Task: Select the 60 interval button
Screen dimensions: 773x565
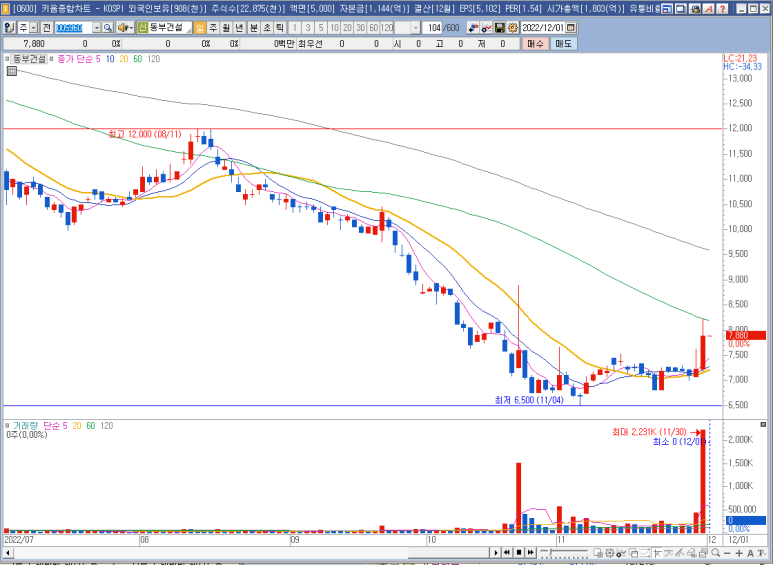Action: pos(374,28)
